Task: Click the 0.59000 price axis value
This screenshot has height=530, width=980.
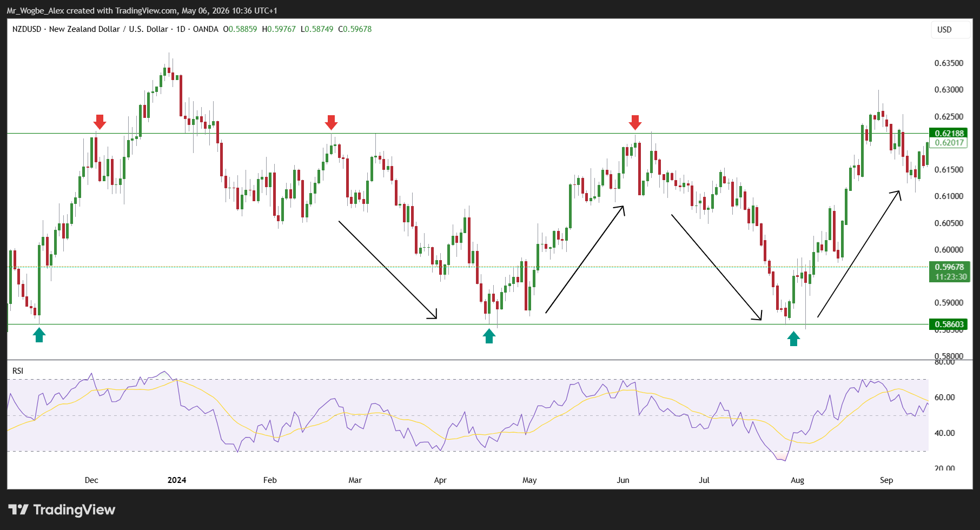Action: 949,303
